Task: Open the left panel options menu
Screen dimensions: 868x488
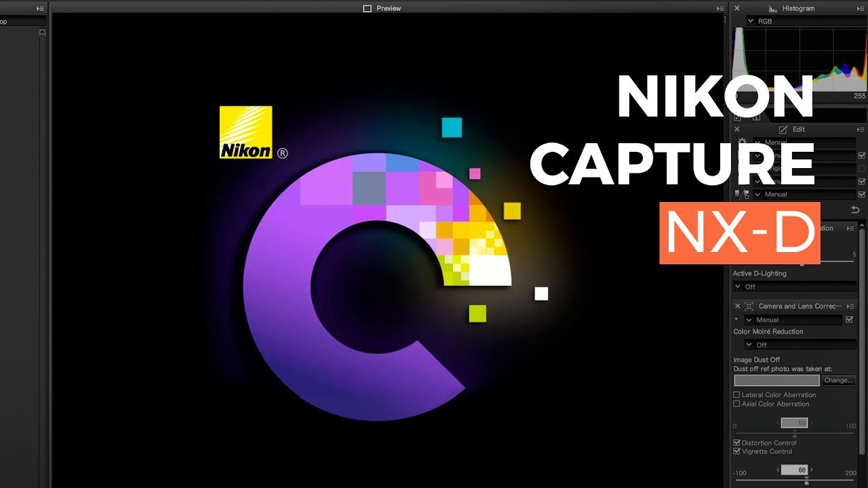Action: [41, 8]
